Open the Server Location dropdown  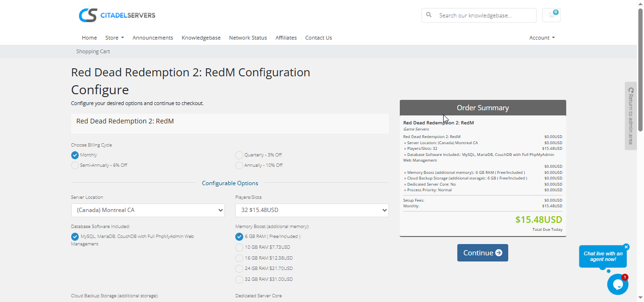tap(148, 210)
